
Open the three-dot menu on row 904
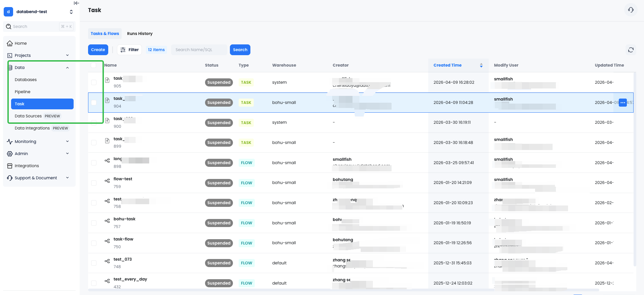pyautogui.click(x=622, y=103)
